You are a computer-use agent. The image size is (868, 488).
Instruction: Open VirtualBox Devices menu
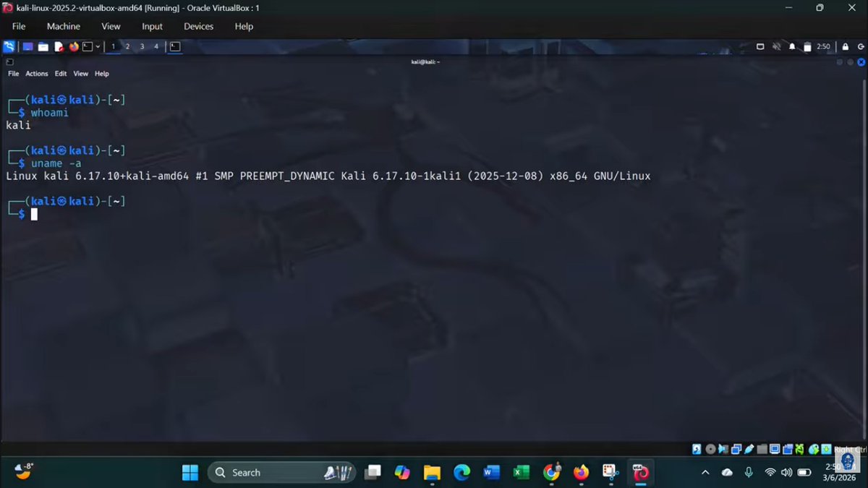198,26
